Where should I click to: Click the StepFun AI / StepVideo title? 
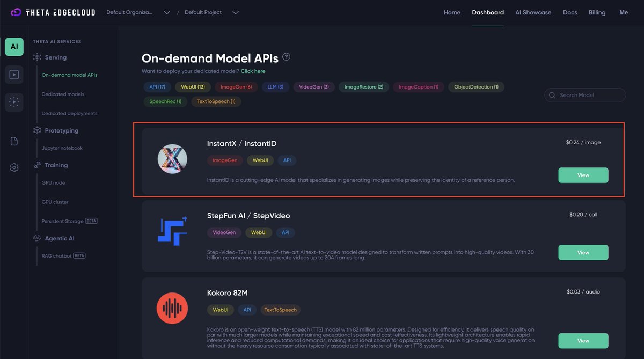(x=248, y=216)
